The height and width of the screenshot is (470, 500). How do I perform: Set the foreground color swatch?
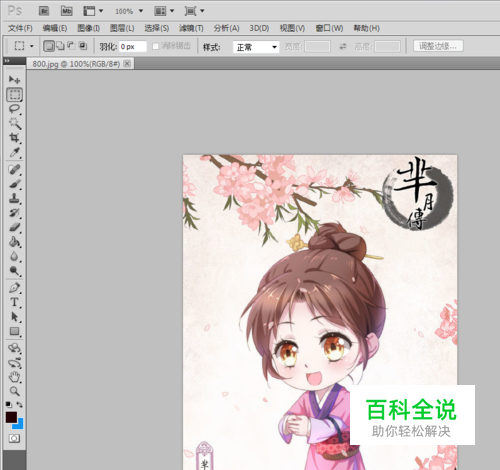(x=11, y=417)
